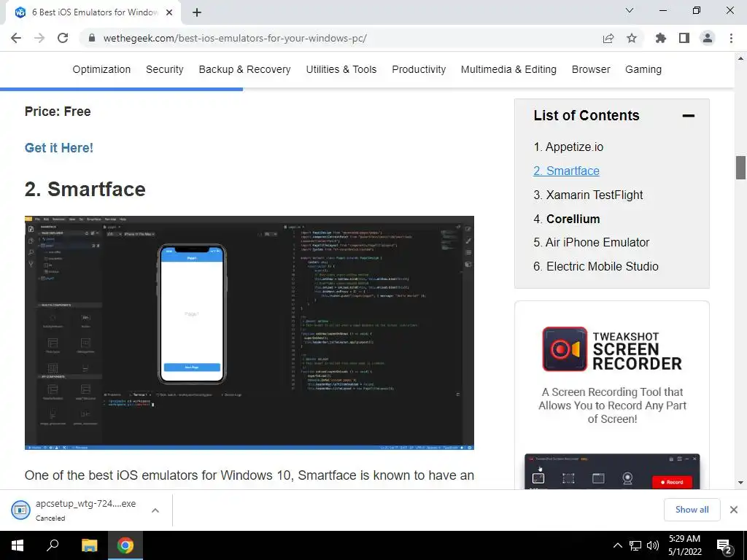Click the List of Contents title
747x560 pixels.
pyautogui.click(x=587, y=115)
